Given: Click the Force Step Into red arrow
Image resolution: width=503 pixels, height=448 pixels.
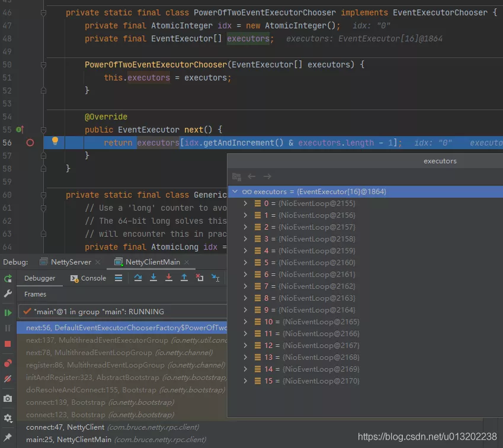Looking at the screenshot, I should click(169, 278).
